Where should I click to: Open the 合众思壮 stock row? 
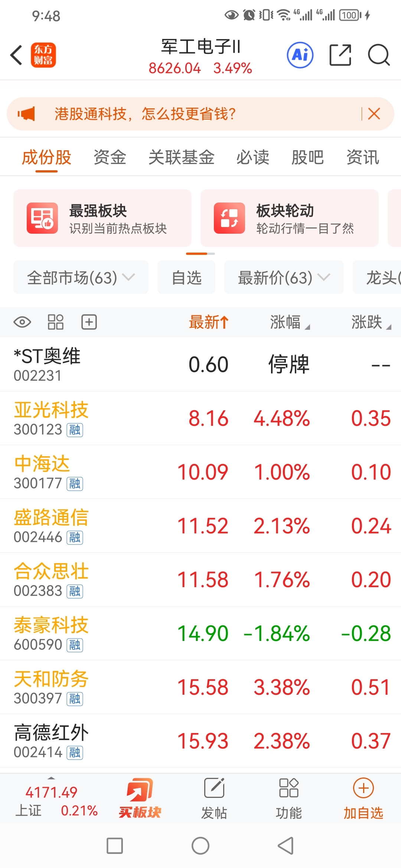coord(200,579)
